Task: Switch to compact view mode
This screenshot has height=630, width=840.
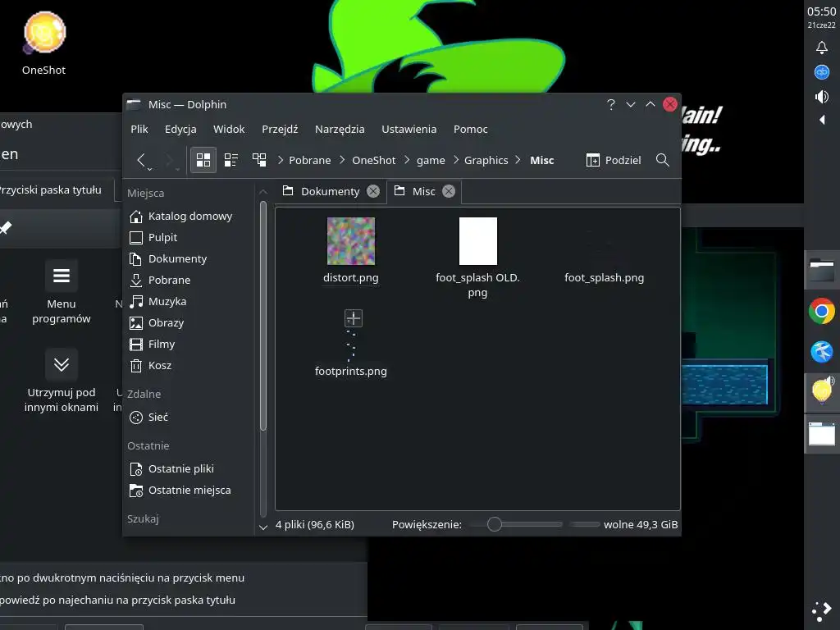Action: 231,160
